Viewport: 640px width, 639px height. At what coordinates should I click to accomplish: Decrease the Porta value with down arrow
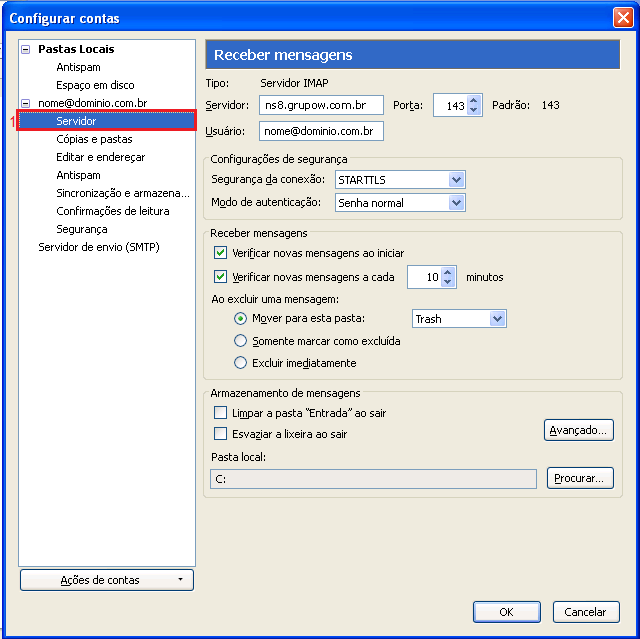(x=473, y=110)
